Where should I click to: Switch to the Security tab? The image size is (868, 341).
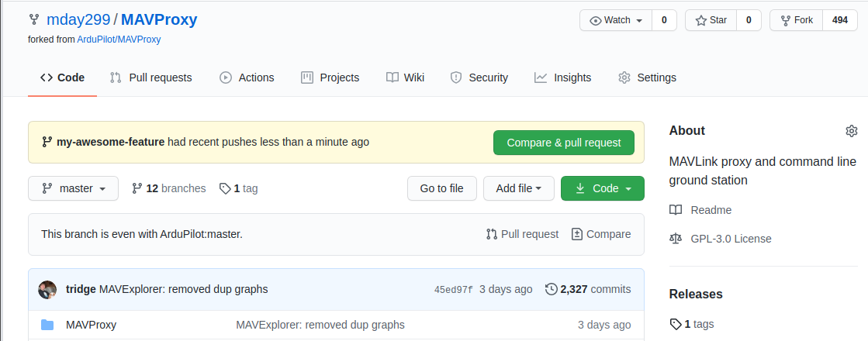click(479, 77)
